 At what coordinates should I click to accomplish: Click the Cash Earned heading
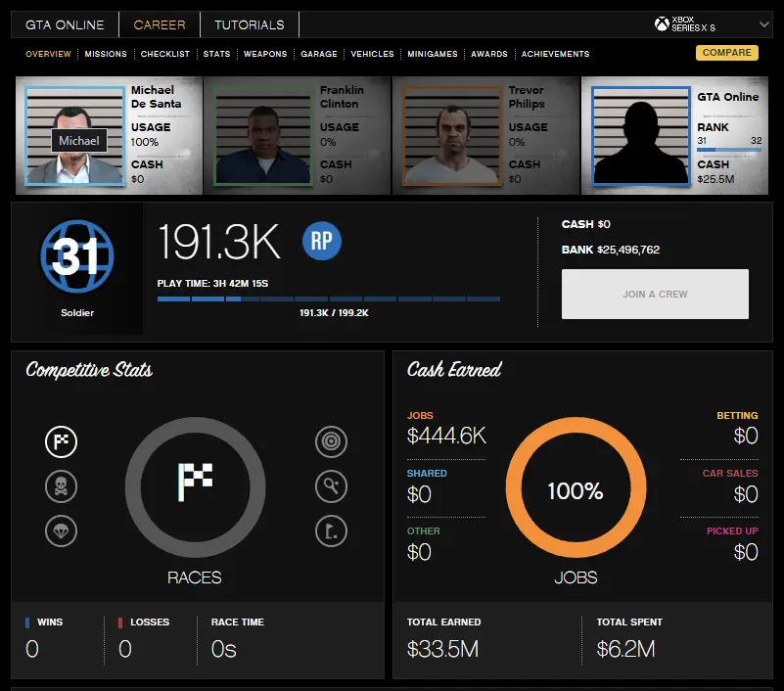(x=454, y=370)
